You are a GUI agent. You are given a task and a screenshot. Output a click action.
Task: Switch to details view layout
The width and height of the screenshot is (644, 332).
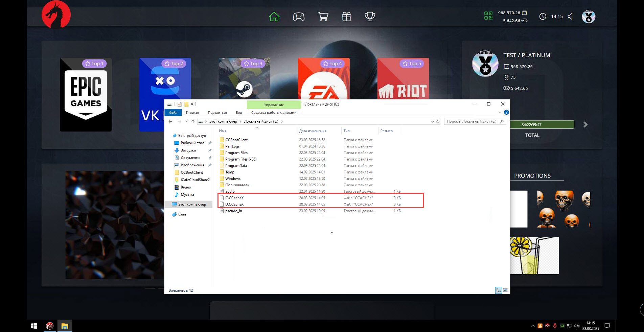498,290
